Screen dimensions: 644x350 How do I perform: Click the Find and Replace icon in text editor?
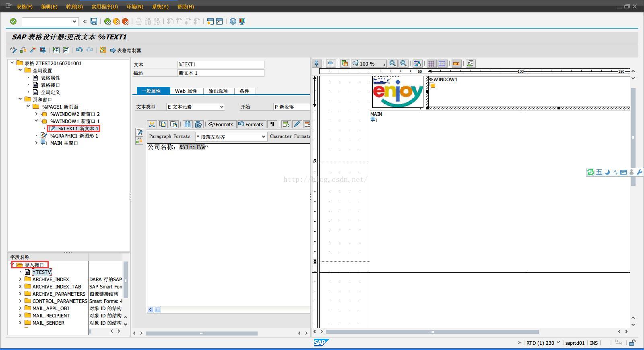(x=198, y=124)
